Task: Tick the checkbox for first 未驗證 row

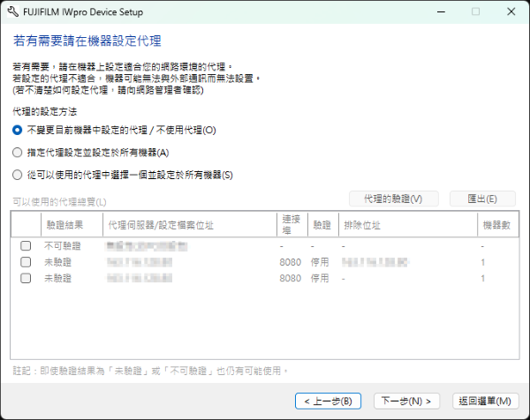Action: [x=26, y=262]
